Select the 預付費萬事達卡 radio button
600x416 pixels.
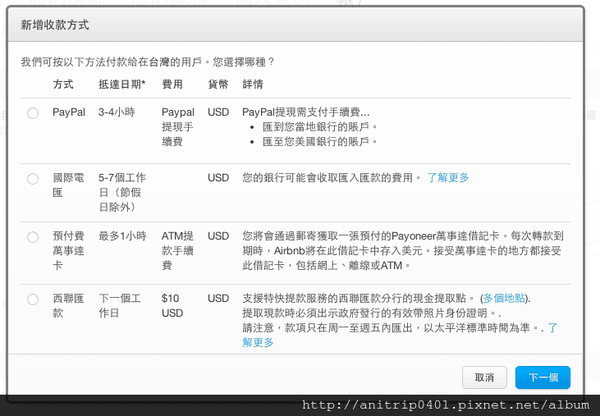33,237
